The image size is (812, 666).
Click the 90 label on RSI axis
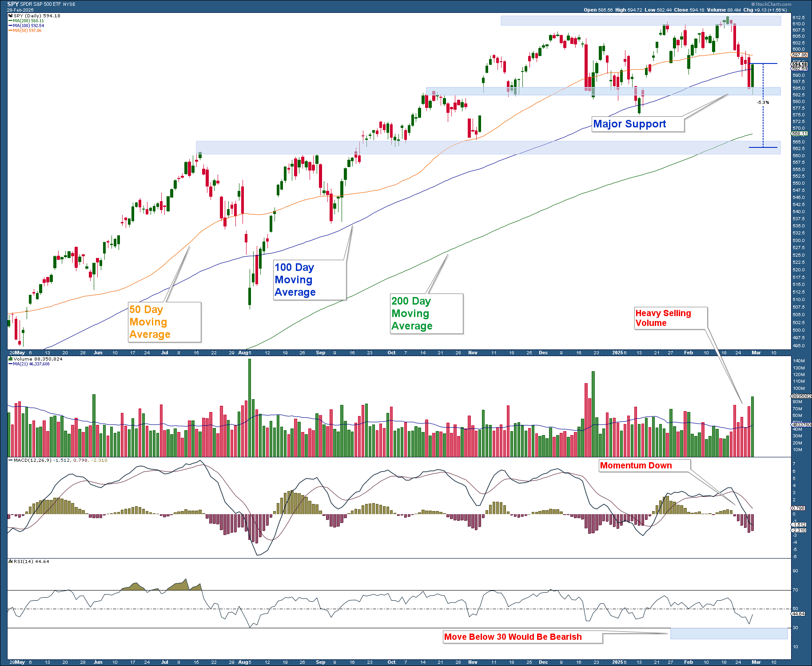click(795, 571)
